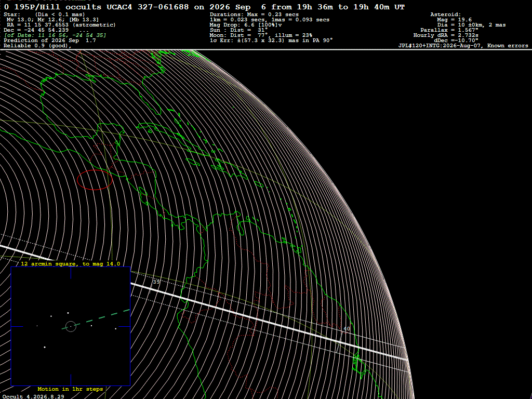
Task: Click the '1σ Err' uncertainty line
Action: coord(271,40)
